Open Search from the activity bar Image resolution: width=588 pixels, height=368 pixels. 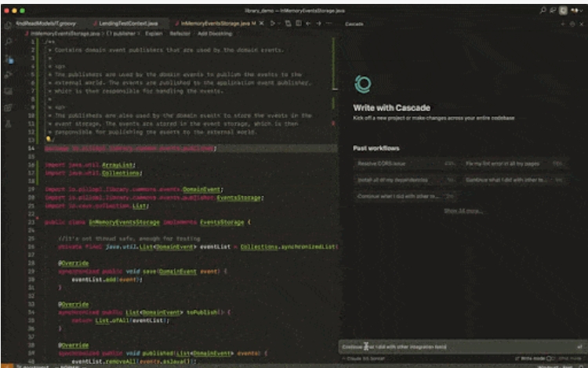[9, 42]
